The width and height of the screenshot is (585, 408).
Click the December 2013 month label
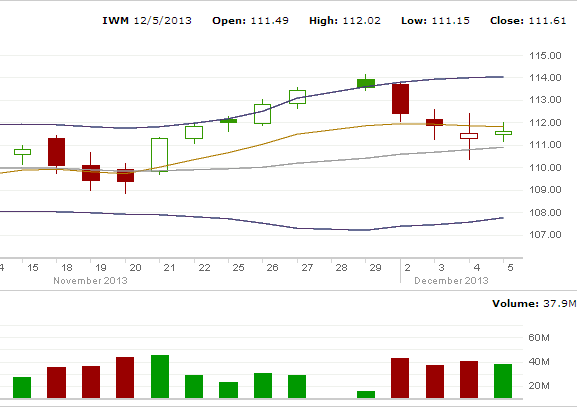coord(451,281)
